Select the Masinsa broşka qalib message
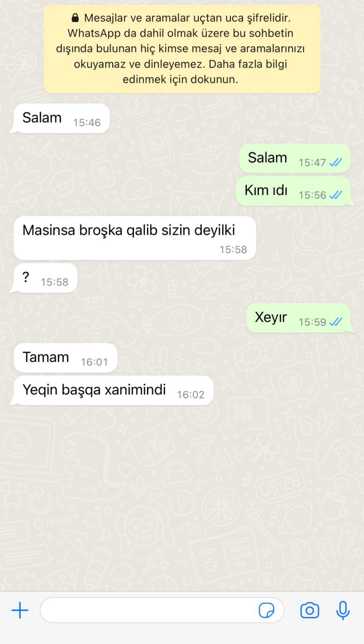This screenshot has width=364, height=644. pos(135,238)
